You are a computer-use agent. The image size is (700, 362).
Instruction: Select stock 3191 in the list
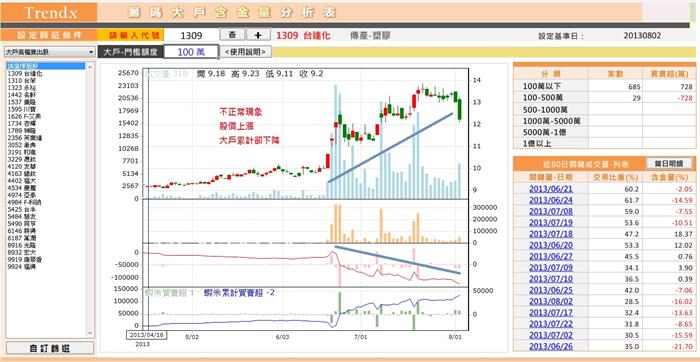(22, 152)
